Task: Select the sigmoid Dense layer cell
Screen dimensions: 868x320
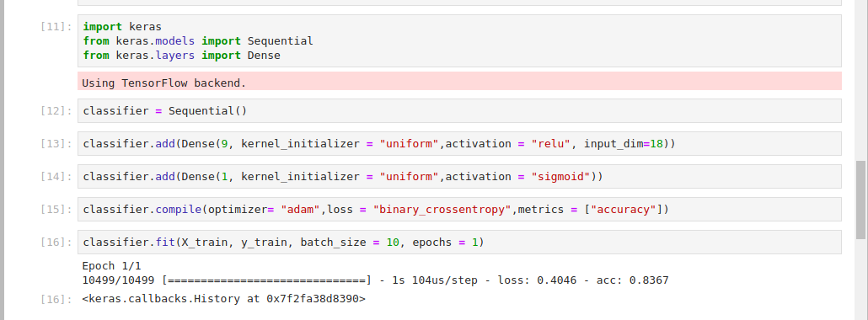Action: point(459,177)
